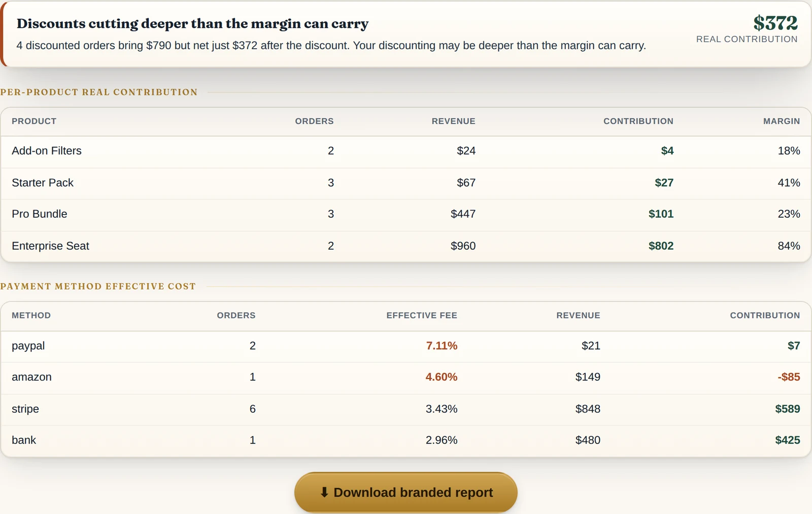
Task: Select the Starter Pack product name
Action: click(x=43, y=183)
